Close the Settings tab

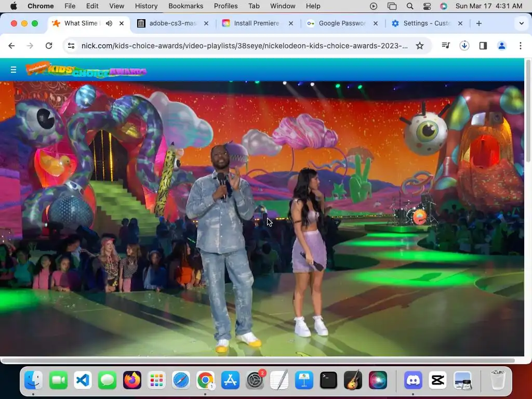pos(460,23)
